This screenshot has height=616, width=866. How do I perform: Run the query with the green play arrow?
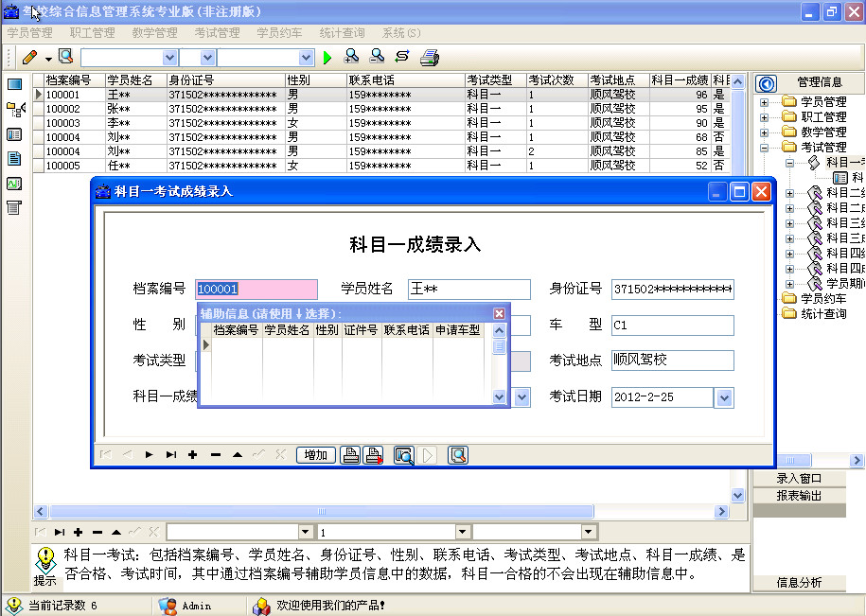(x=327, y=58)
